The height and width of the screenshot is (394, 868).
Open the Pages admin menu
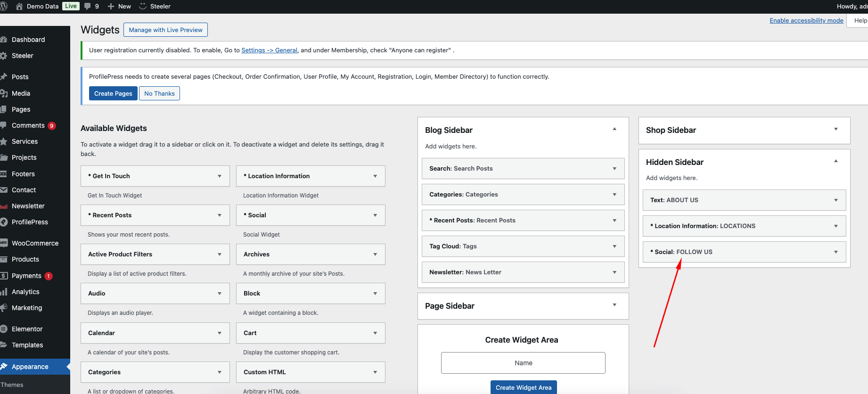pos(21,109)
